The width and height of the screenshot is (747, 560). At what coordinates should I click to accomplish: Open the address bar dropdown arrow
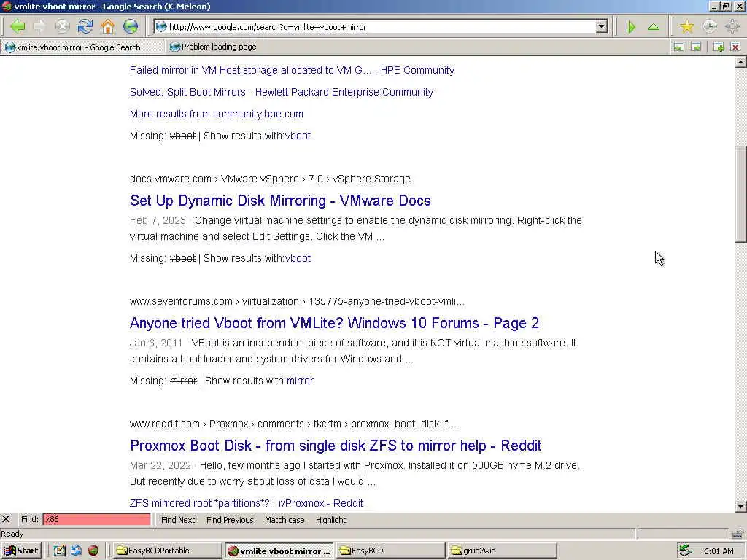click(x=602, y=27)
